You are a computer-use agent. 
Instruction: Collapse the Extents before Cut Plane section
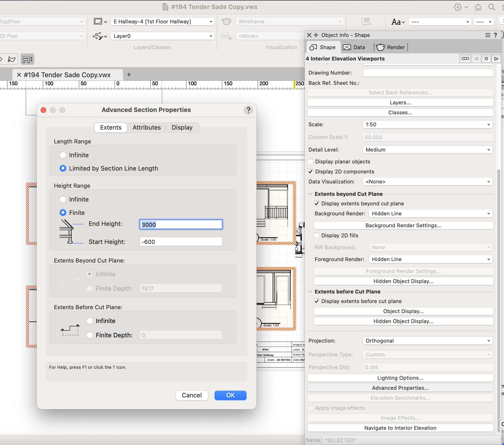[310, 292]
